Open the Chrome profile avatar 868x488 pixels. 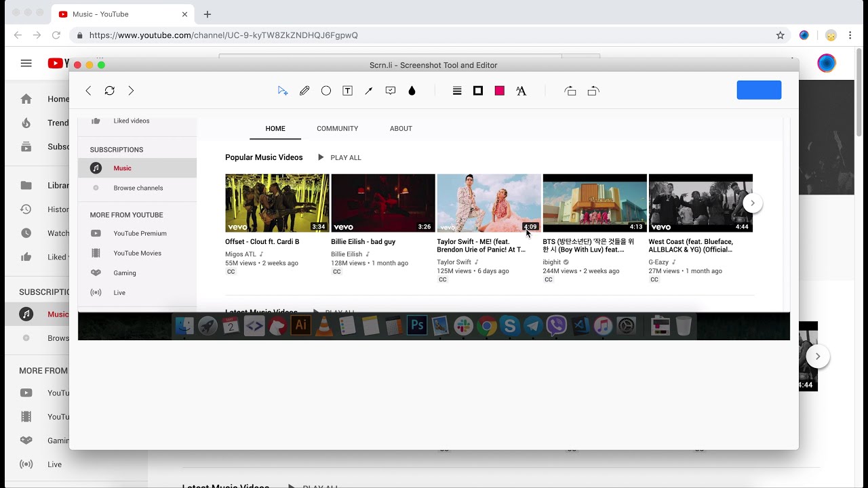(x=831, y=35)
